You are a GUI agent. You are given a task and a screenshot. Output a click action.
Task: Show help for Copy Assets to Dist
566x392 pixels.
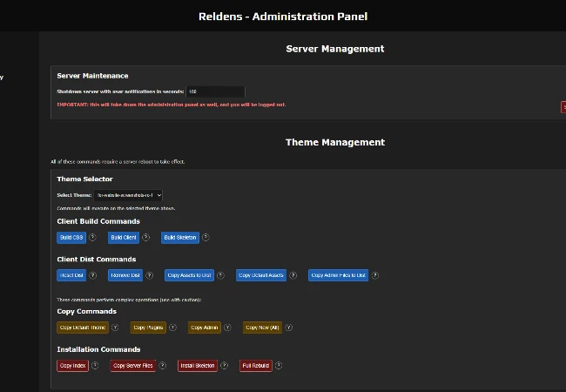pyautogui.click(x=220, y=275)
